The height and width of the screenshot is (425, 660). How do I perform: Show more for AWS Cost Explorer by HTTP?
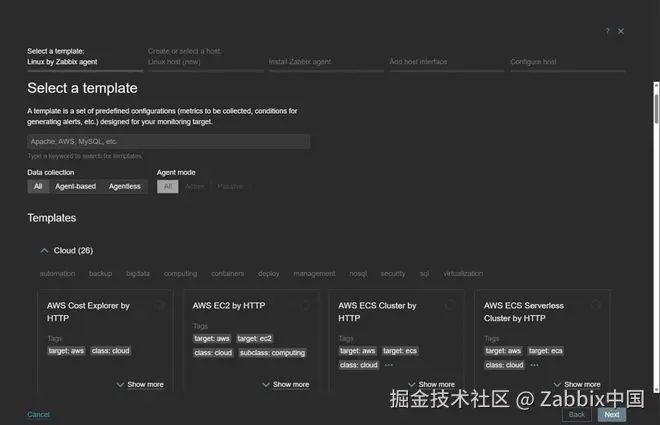[x=140, y=385]
